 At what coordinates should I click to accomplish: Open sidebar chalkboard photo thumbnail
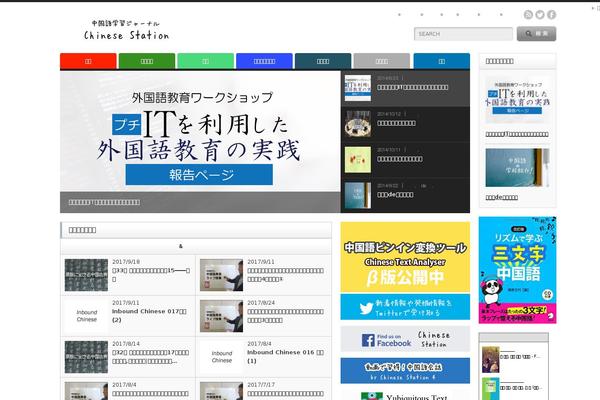click(517, 168)
